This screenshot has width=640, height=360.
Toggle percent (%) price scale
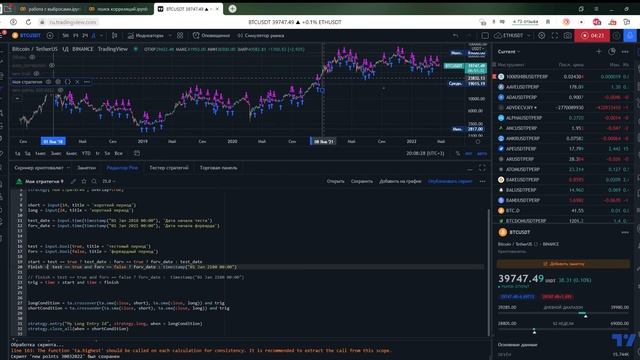[458, 153]
